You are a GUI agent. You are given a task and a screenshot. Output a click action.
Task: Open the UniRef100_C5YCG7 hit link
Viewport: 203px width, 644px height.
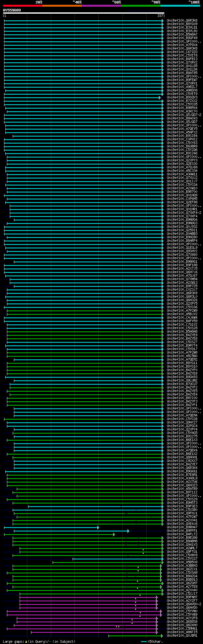[182, 559]
